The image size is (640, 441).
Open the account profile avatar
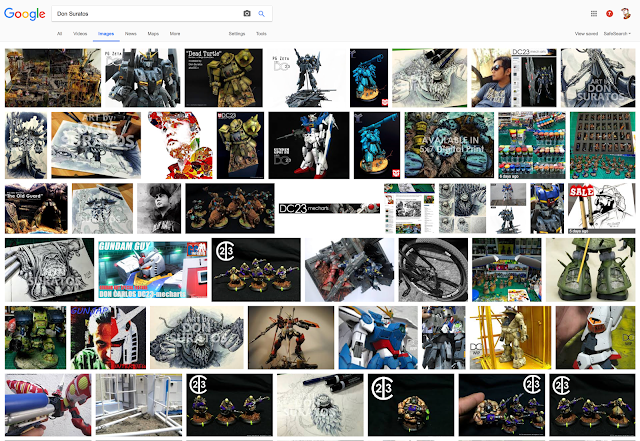pyautogui.click(x=626, y=13)
